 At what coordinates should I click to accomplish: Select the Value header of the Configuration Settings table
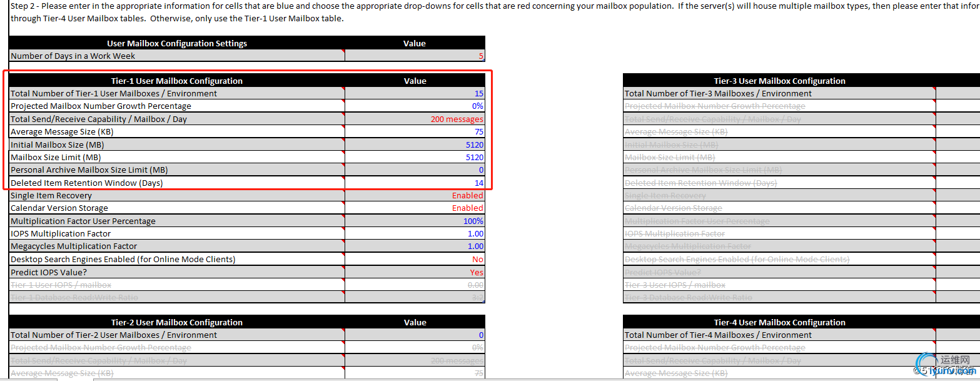click(x=415, y=43)
